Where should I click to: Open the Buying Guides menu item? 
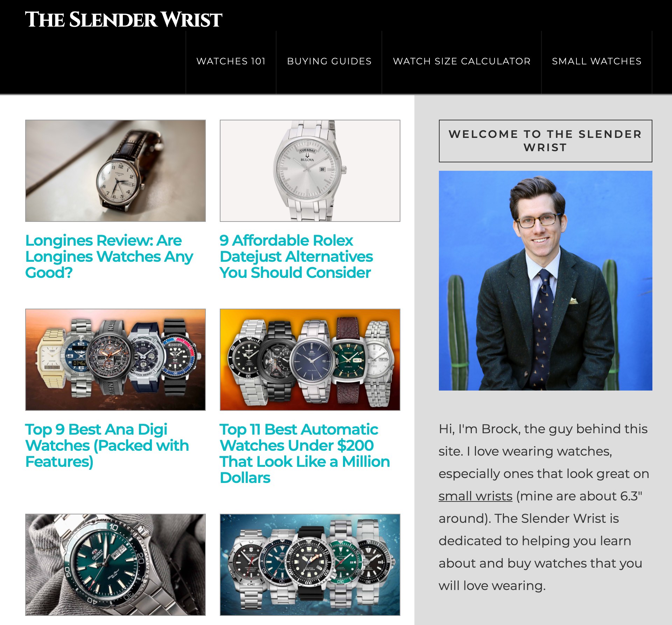tap(329, 61)
